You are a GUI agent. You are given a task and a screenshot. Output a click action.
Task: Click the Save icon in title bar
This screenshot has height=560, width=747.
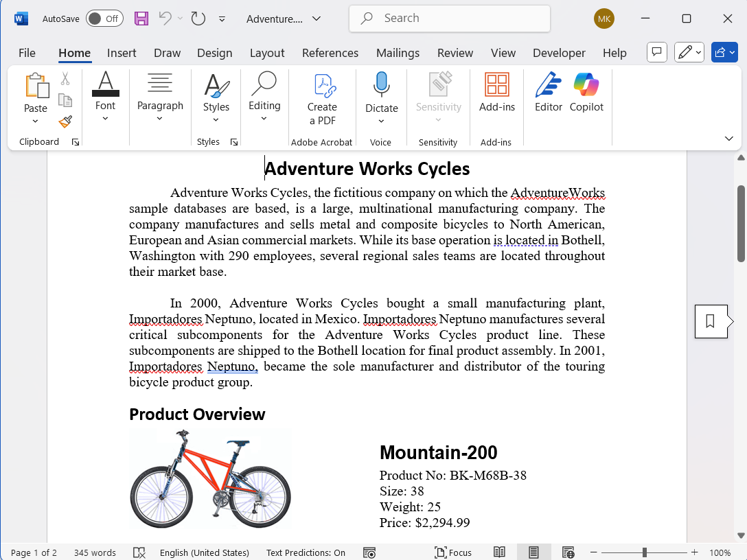pyautogui.click(x=141, y=19)
